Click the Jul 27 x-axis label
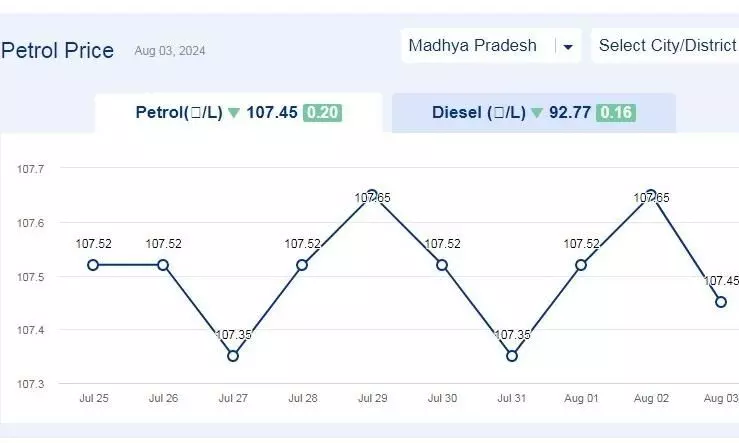The width and height of the screenshot is (739, 443). click(233, 398)
